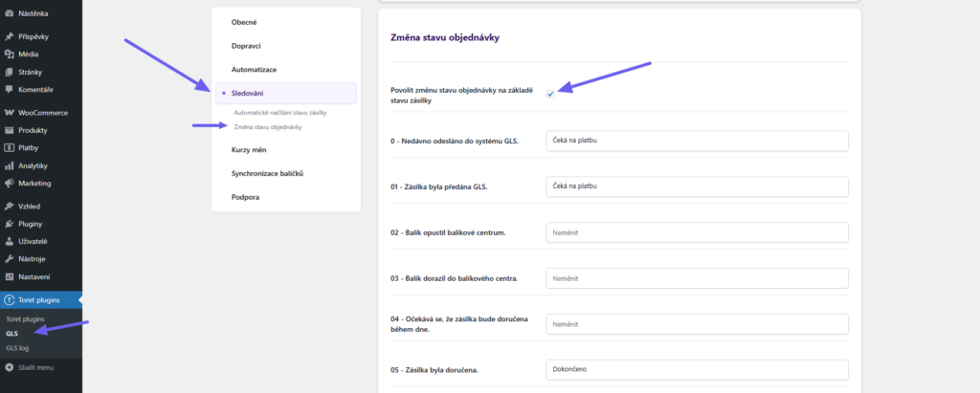The height and width of the screenshot is (393, 980).
Task: Click the Analytiky bar chart icon
Action: 9,166
